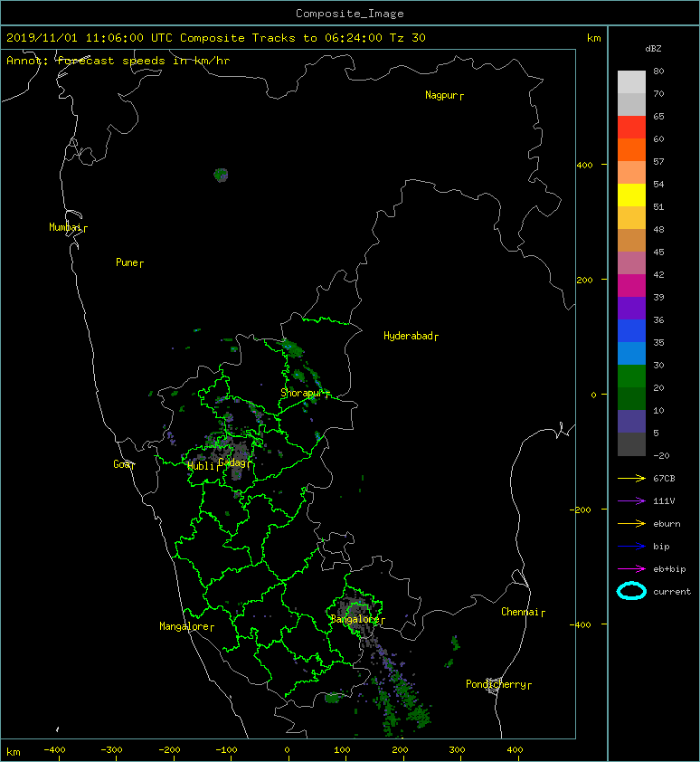This screenshot has width=700, height=762.
Task: Choose the slate purple 10–5 dBZ swatch
Action: (631, 421)
